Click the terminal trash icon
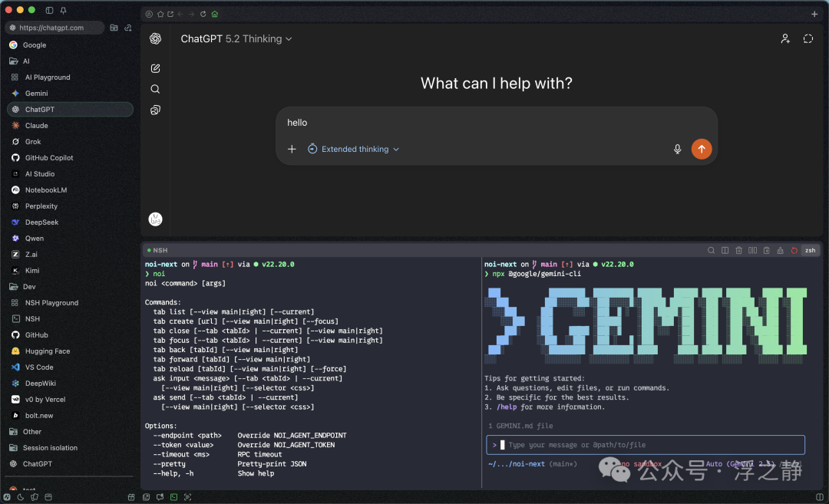Screen dimensions: 829x504 pyautogui.click(x=738, y=250)
